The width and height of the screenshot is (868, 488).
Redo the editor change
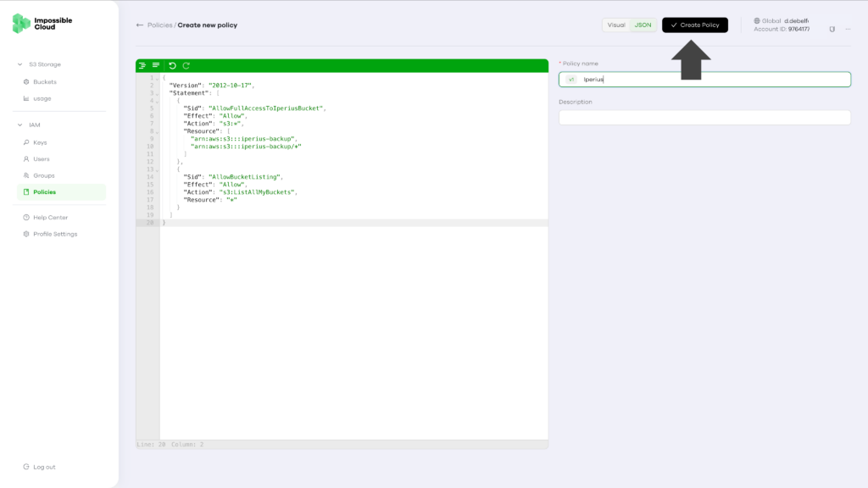click(x=186, y=65)
